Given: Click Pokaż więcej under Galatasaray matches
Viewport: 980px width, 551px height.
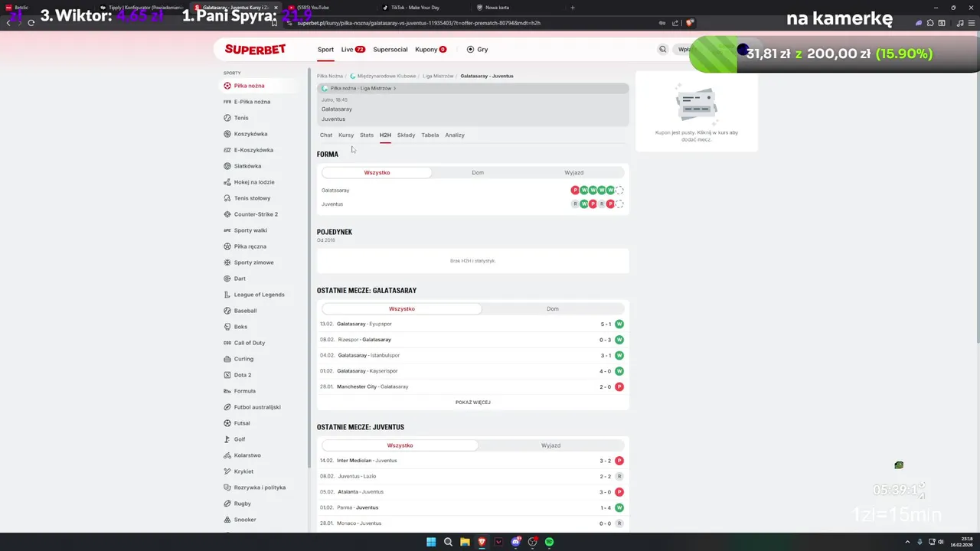Looking at the screenshot, I should click(473, 403).
